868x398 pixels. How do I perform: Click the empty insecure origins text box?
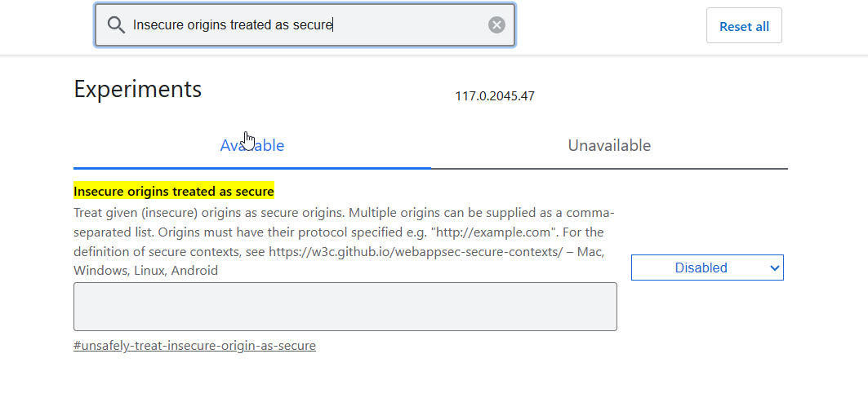[345, 307]
